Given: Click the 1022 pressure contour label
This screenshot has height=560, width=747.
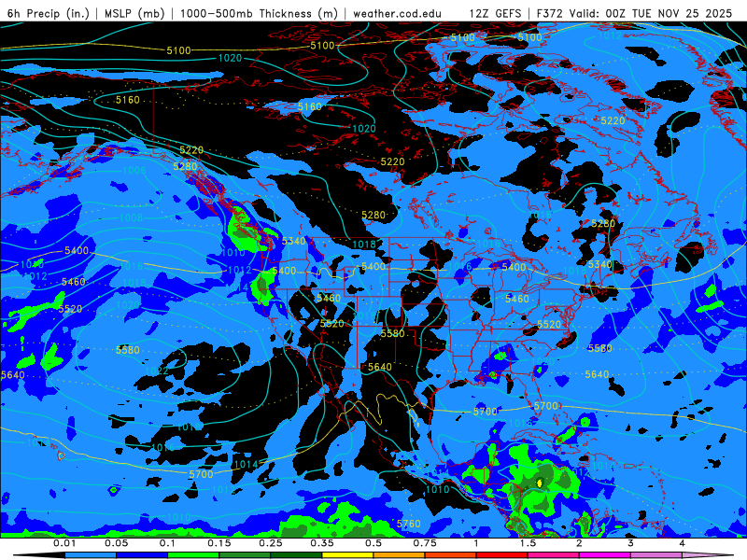Looking at the screenshot, I should [156, 371].
